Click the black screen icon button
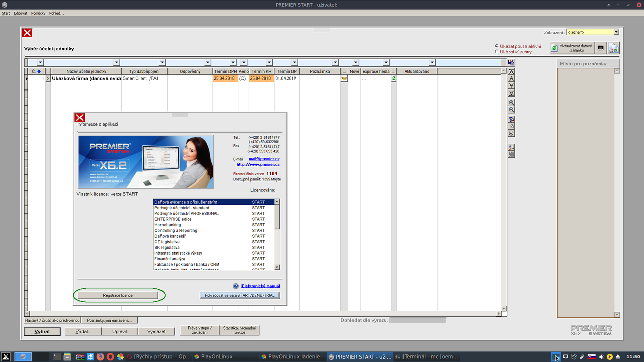The image size is (644, 362). pos(600,48)
